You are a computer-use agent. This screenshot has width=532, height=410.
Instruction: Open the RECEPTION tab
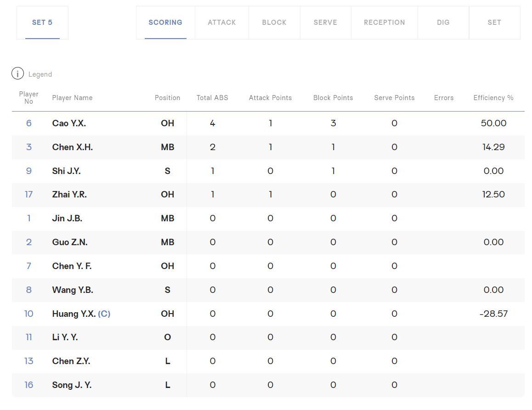384,22
